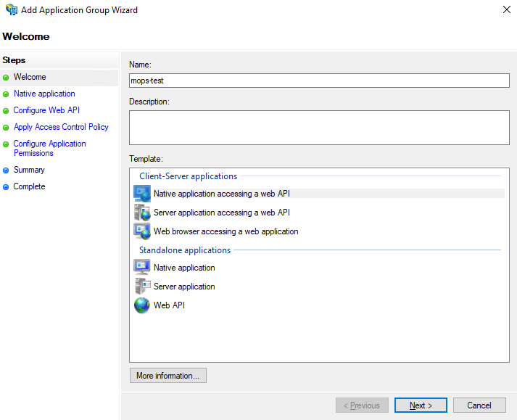Click inside the Description text box
Viewport: 517px width, 420px height.
(319, 128)
